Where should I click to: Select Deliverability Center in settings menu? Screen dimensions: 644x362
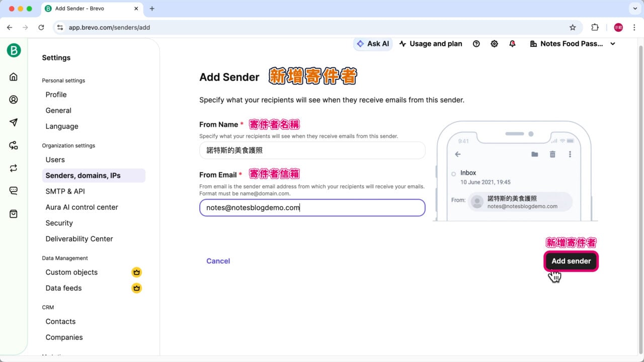pyautogui.click(x=79, y=239)
